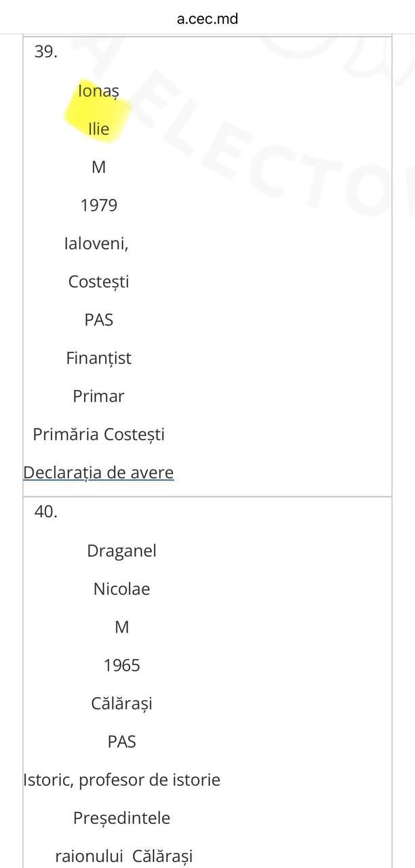Click the village name Costești
The width and height of the screenshot is (415, 868).
coord(98,282)
